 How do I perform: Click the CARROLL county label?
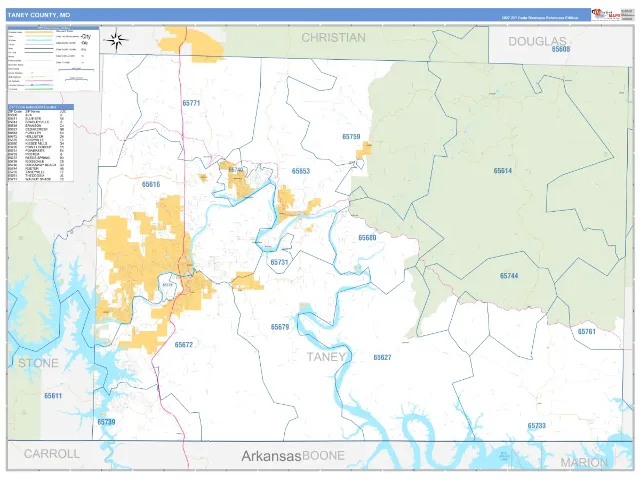coord(52,454)
